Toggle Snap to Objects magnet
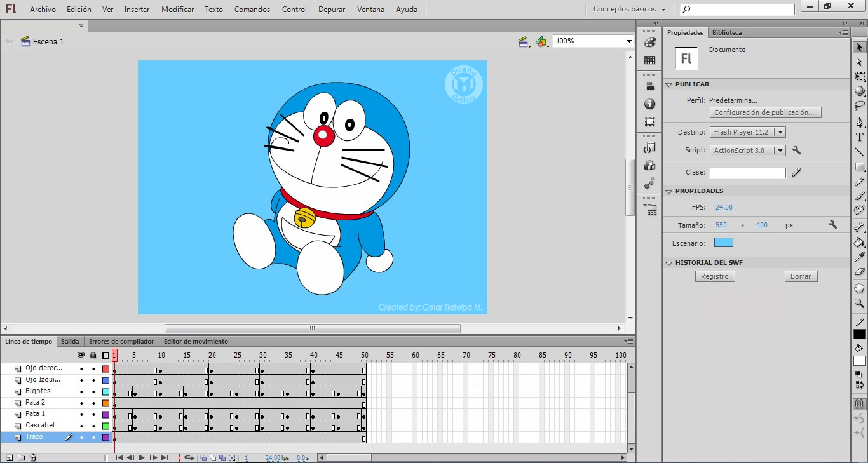 (859, 403)
